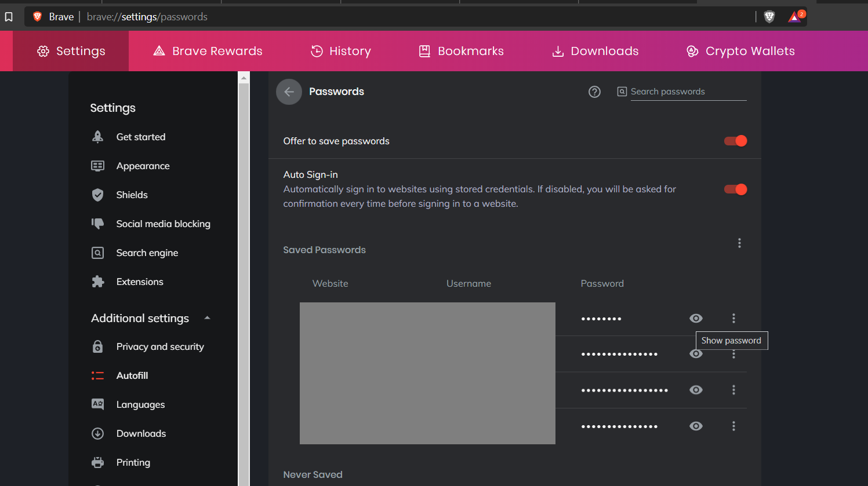
Task: Open more actions for first saved password
Action: 733,318
